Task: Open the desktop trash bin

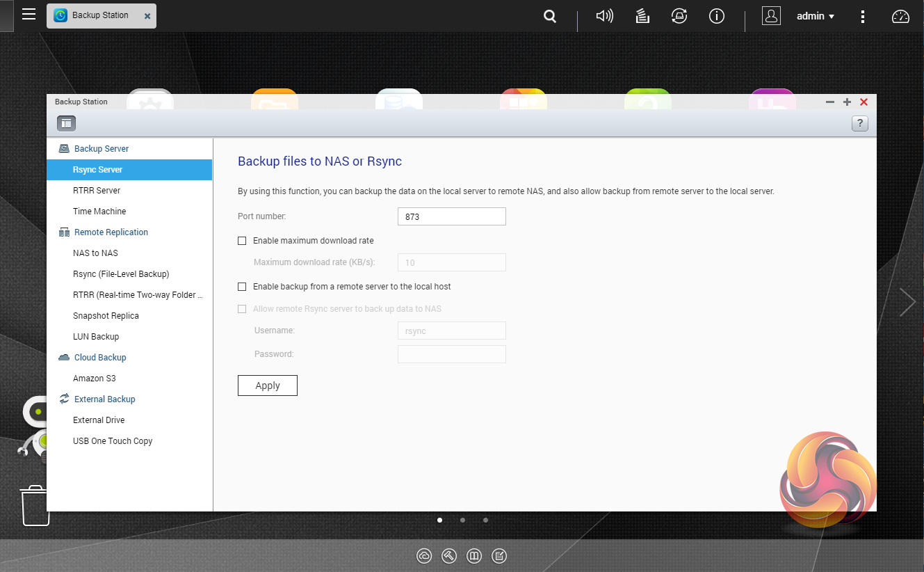Action: pos(35,505)
